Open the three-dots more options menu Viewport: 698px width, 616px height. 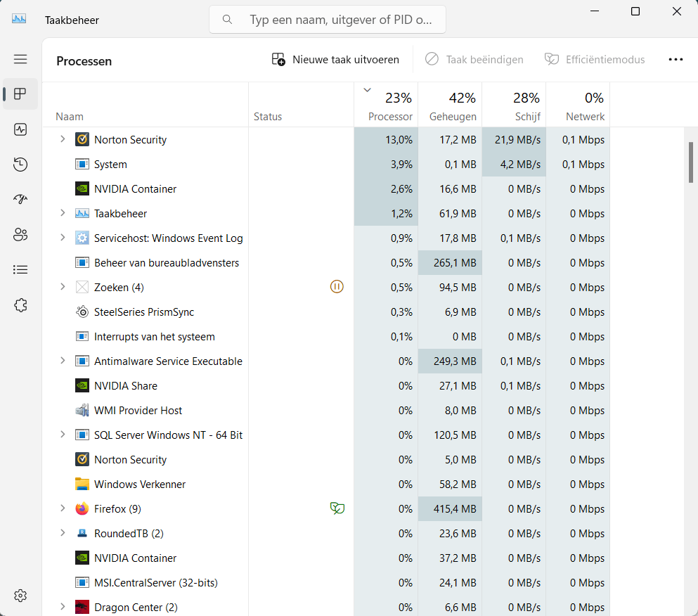[676, 59]
